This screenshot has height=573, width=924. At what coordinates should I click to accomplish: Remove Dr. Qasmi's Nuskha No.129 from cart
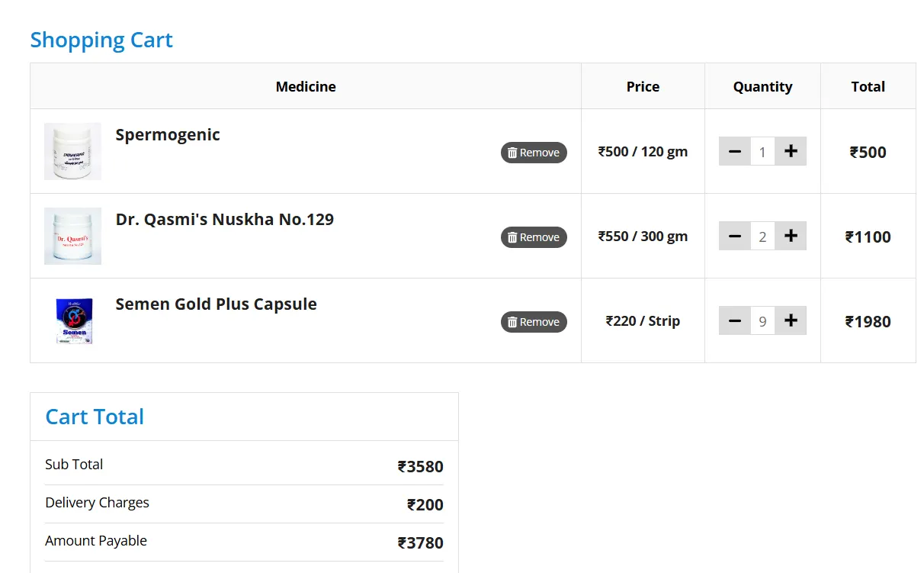click(x=534, y=237)
